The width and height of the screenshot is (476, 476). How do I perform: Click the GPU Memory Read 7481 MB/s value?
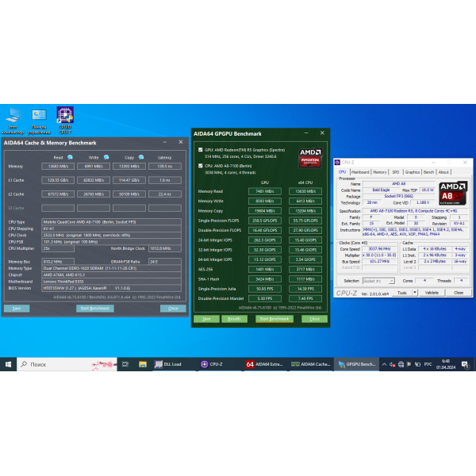pyautogui.click(x=265, y=191)
